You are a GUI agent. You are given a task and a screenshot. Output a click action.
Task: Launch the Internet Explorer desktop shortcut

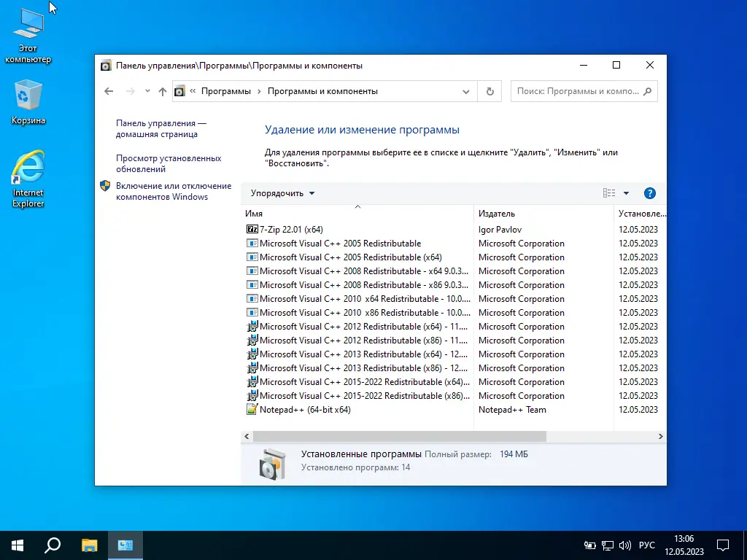[28, 179]
